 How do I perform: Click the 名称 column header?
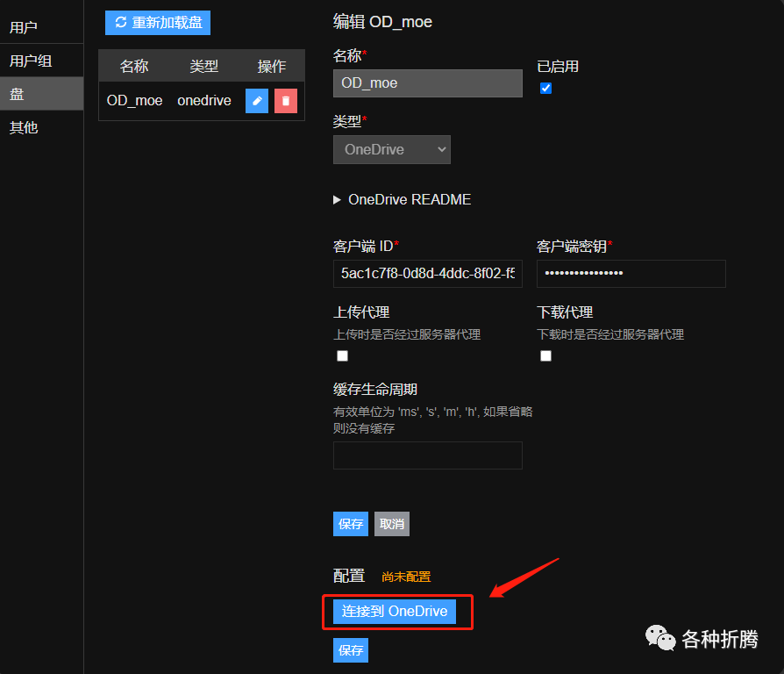[x=134, y=66]
